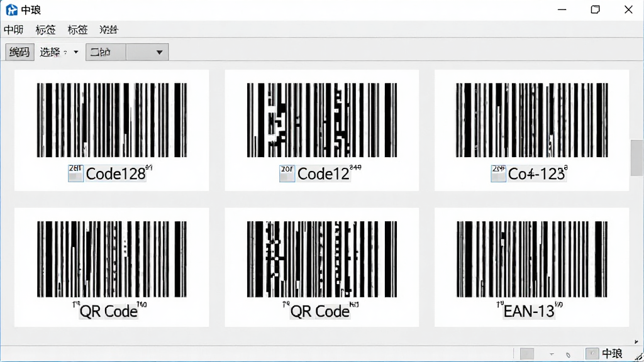The image size is (644, 362).
Task: Click the gray square indicator in status bar
Action: pos(527,353)
